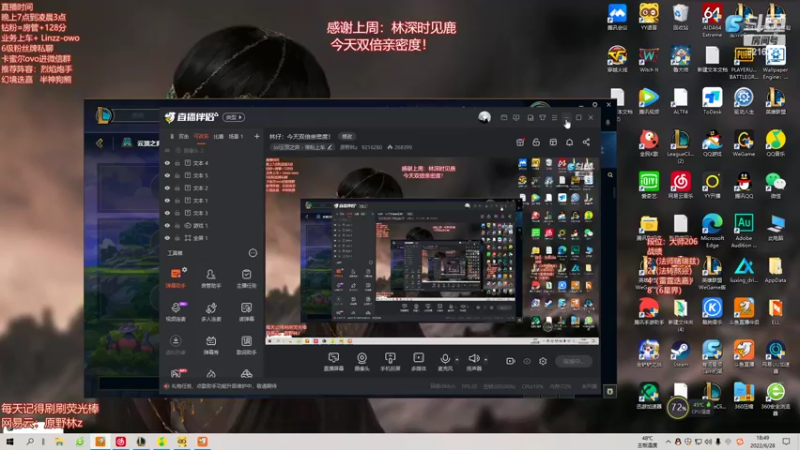Screen dimensions: 800x450
Task: Select the 游戏 1 source row
Action: point(212,226)
